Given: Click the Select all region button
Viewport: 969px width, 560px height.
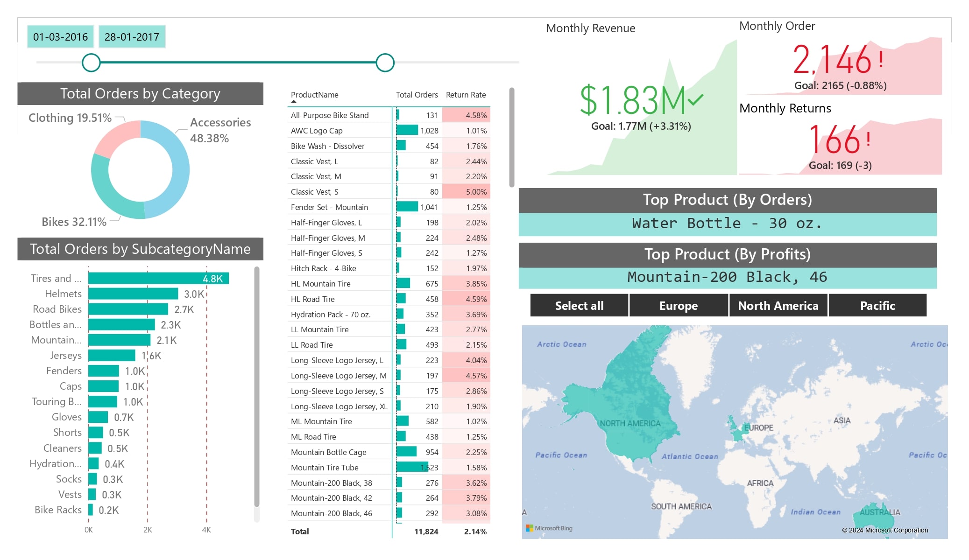Looking at the screenshot, I should 579,306.
